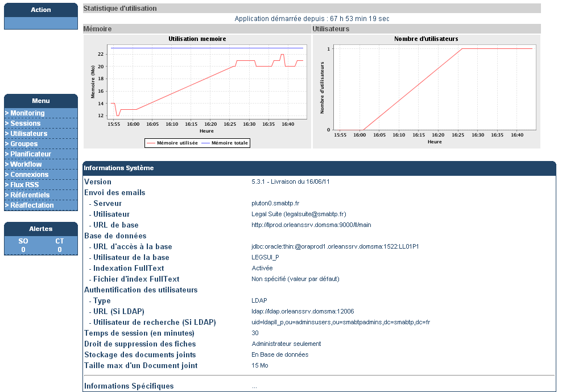
Task: Click the Informations Spécifiques ellipsis value
Action: pyautogui.click(x=254, y=387)
